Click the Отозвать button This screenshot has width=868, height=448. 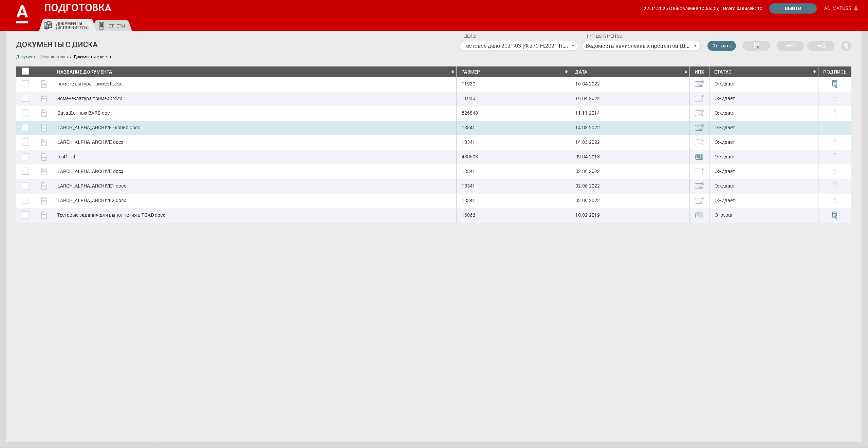click(721, 46)
